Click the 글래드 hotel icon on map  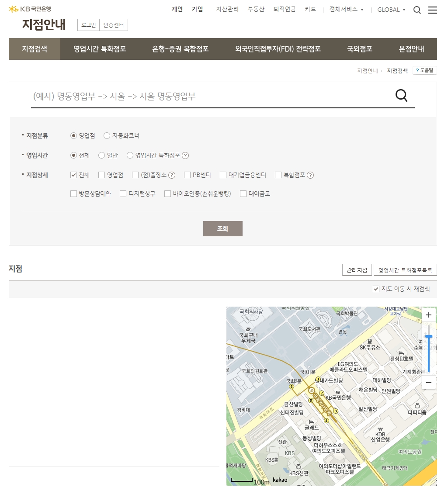pos(312,422)
